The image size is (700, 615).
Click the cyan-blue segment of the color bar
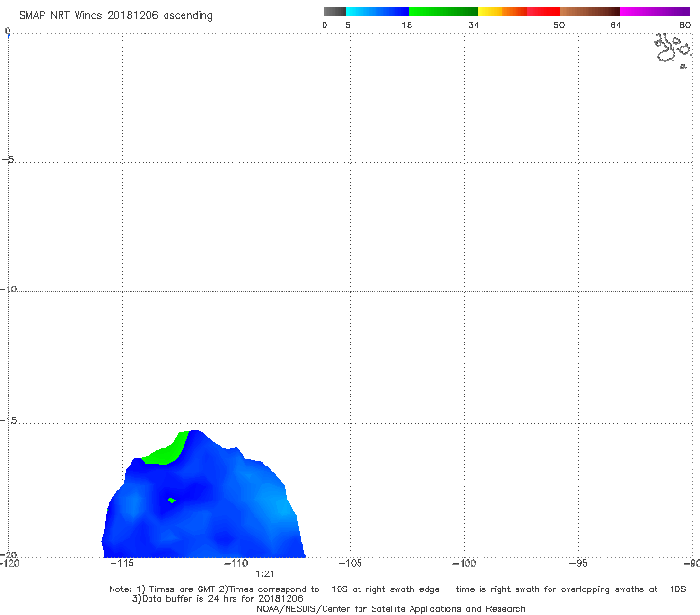coord(377,11)
